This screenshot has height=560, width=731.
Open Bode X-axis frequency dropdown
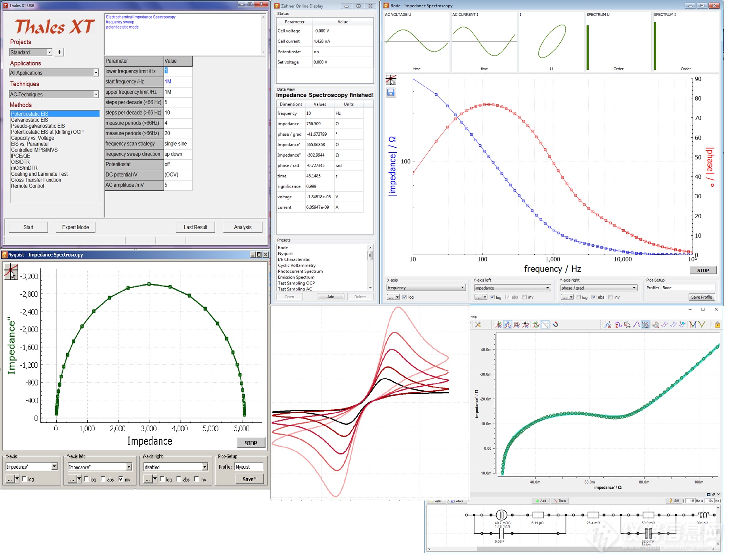[x=426, y=288]
